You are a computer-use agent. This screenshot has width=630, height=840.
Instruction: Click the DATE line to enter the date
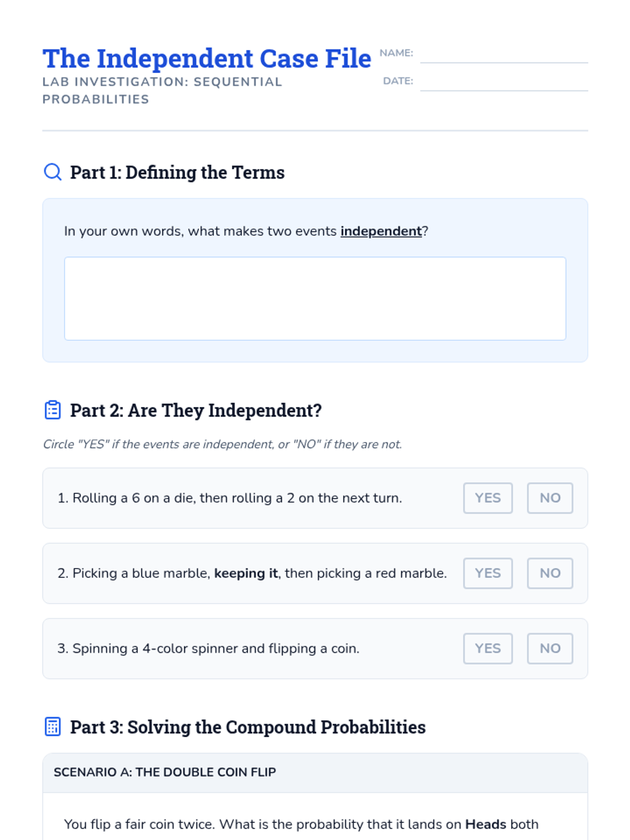(503, 83)
